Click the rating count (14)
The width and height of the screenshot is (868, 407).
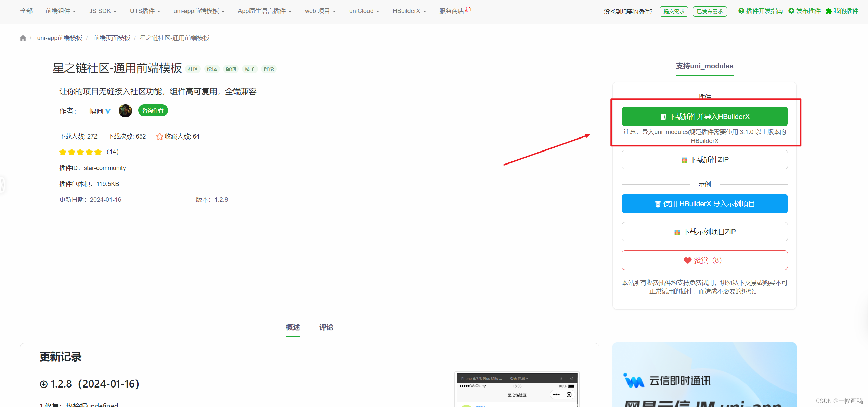pos(113,152)
